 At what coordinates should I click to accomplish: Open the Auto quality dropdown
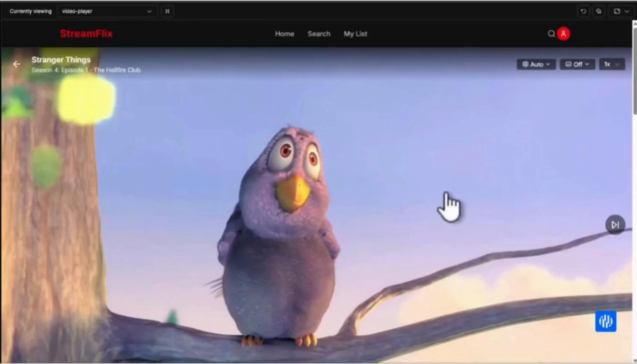pos(536,64)
